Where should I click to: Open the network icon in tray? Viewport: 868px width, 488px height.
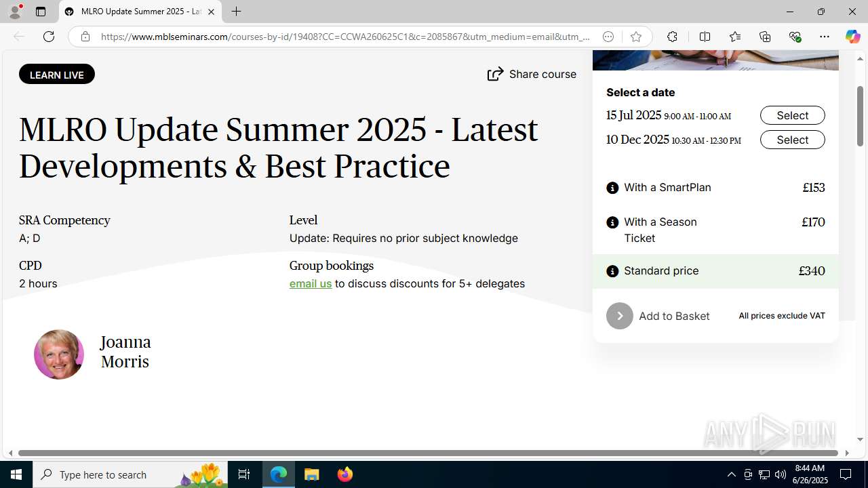764,474
